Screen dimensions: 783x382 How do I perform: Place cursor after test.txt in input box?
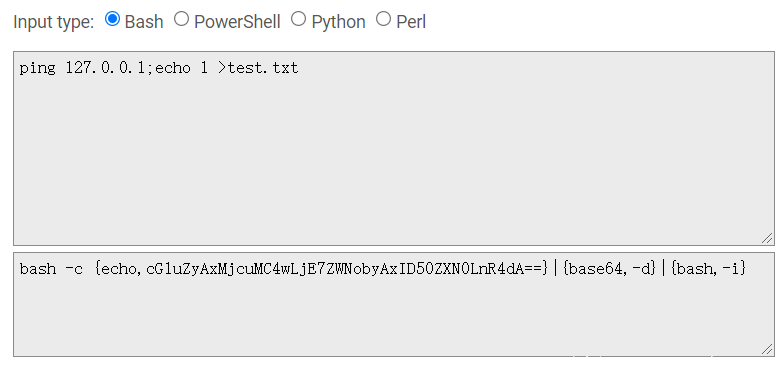(299, 68)
